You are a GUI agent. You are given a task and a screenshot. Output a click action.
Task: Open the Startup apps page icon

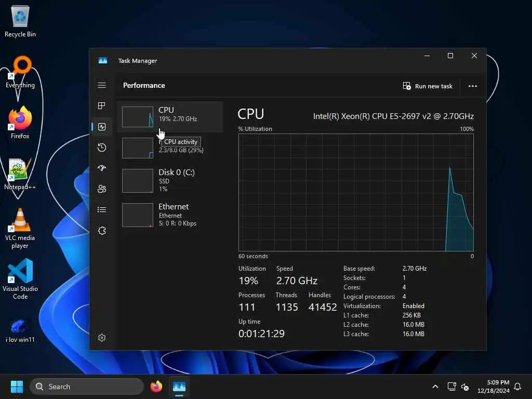[102, 168]
